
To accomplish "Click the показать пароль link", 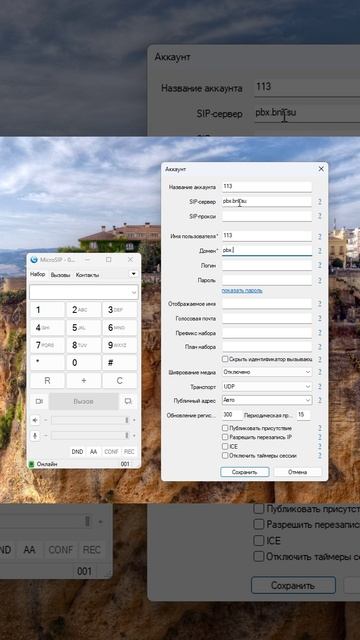I will point(242,291).
